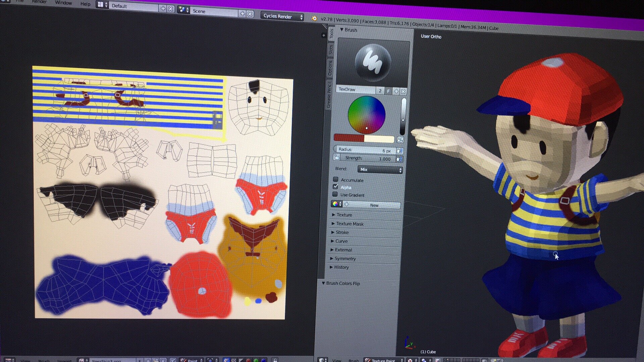Open the Blend mode Mix dropdown
This screenshot has width=644, height=362.
[x=380, y=170]
